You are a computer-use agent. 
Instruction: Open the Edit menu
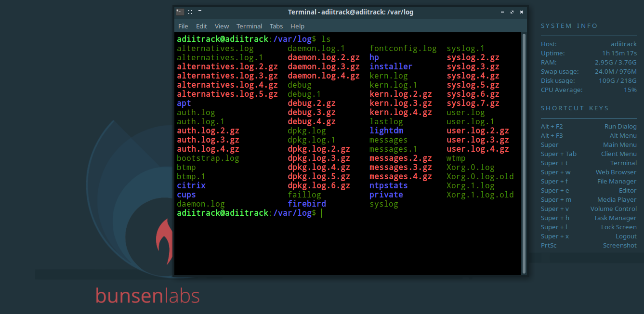pyautogui.click(x=201, y=26)
